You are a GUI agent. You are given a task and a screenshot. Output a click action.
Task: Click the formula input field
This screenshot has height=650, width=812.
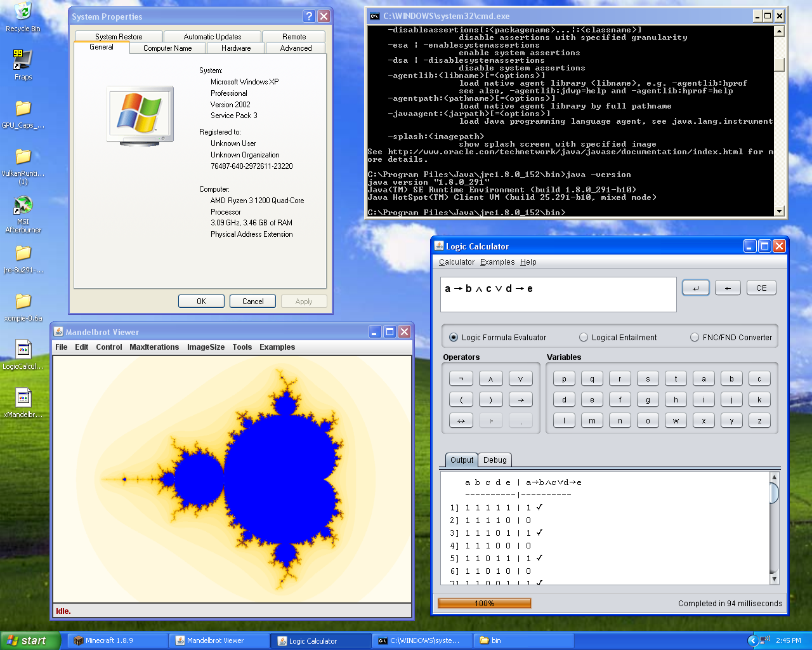[x=558, y=295]
